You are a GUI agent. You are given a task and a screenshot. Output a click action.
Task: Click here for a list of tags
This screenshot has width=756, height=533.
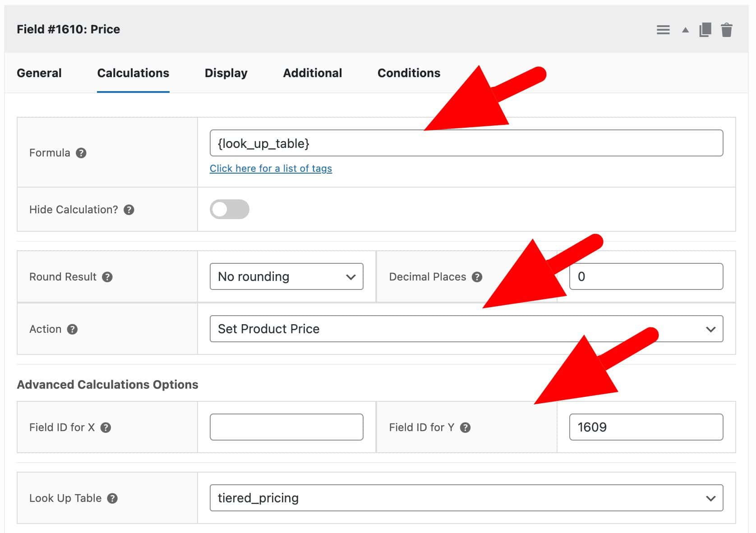(271, 168)
